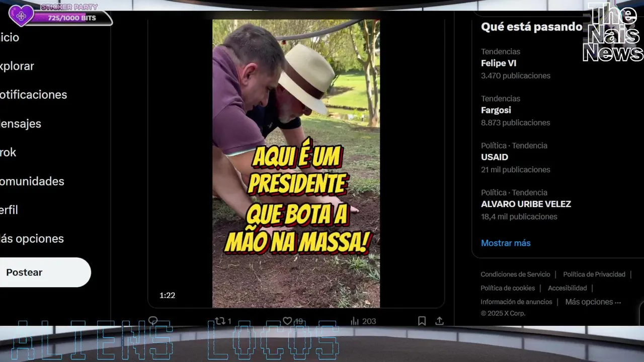The image size is (644, 362).
Task: Open Notificaciones in the sidebar
Action: (x=33, y=95)
